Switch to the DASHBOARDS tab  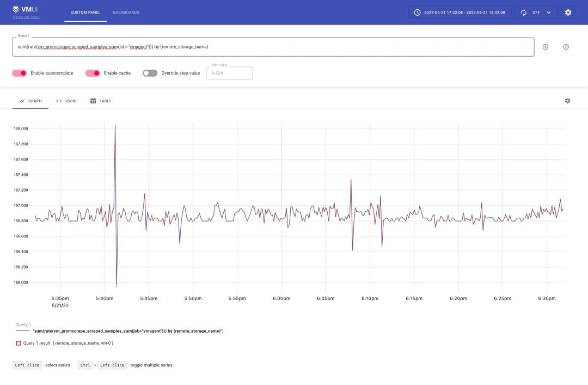[x=126, y=13]
